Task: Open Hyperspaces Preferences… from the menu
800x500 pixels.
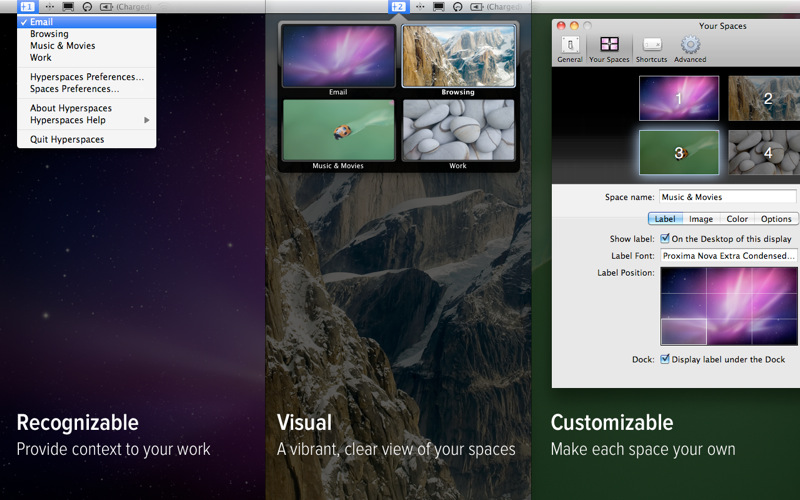Action: click(x=87, y=77)
